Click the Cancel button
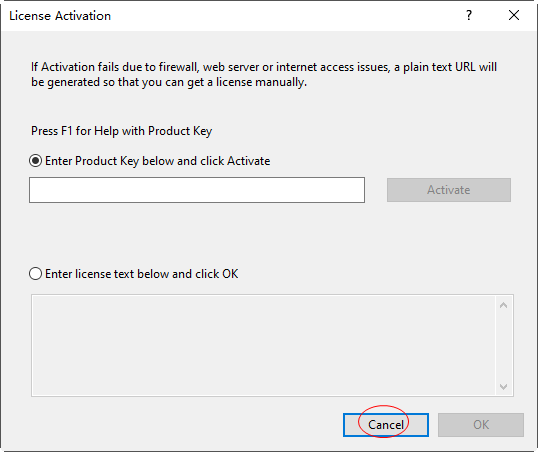The height and width of the screenshot is (452, 538). point(386,425)
